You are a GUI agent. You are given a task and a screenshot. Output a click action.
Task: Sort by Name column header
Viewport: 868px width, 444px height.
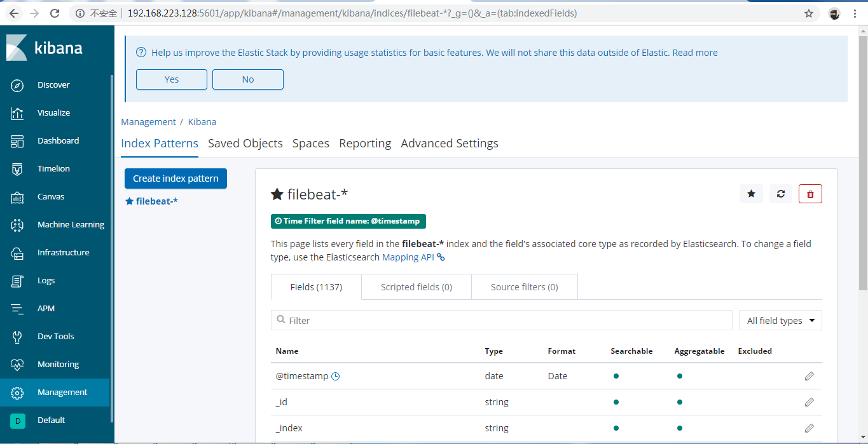click(x=287, y=351)
